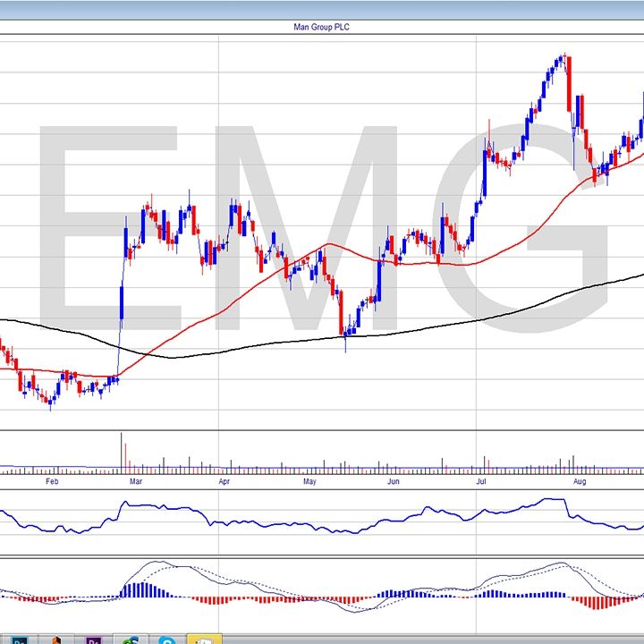Screen dimensions: 644x644
Task: Open Photoshop from the taskbar
Action: coord(20,639)
